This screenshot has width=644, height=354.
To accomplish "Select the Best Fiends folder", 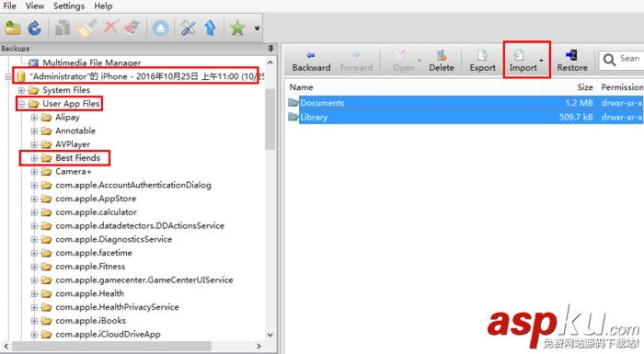I will [x=77, y=158].
